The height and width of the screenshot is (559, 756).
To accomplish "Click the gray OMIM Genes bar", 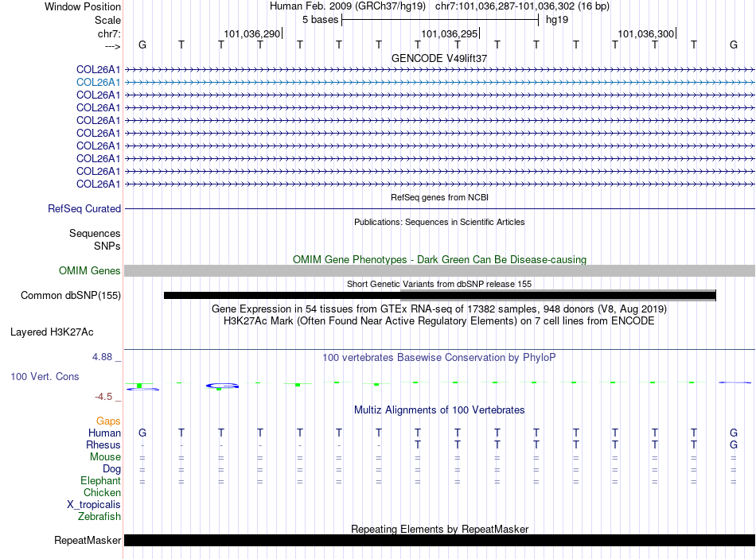I will (x=440, y=271).
